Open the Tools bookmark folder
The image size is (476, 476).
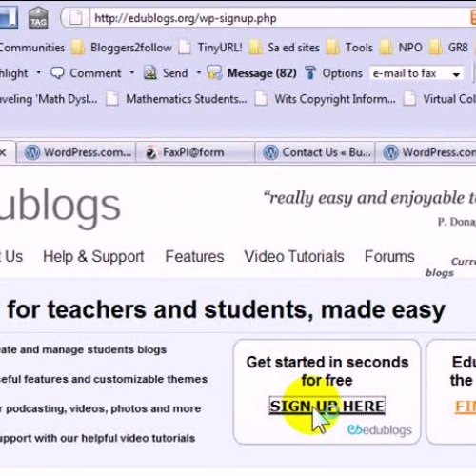click(349, 48)
